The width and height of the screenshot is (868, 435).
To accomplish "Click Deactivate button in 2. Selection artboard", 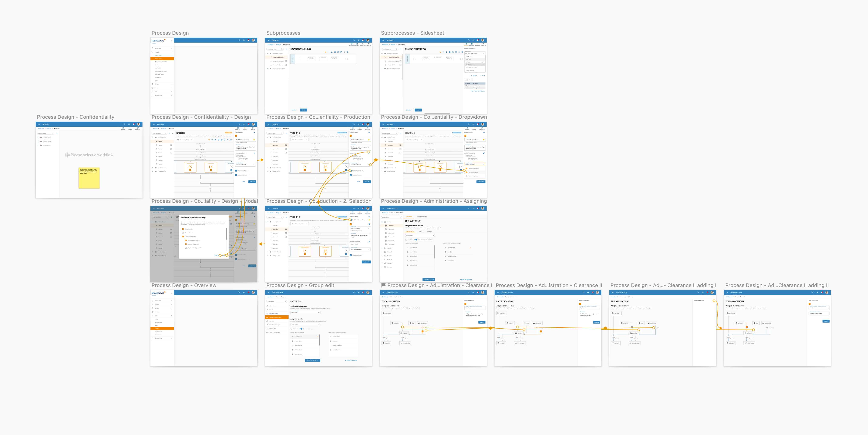I will [366, 262].
